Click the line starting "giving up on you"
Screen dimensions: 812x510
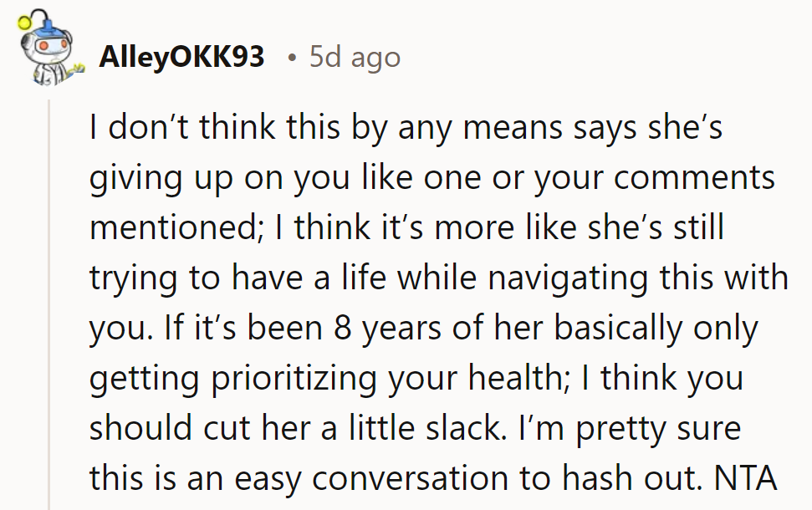tap(432, 179)
